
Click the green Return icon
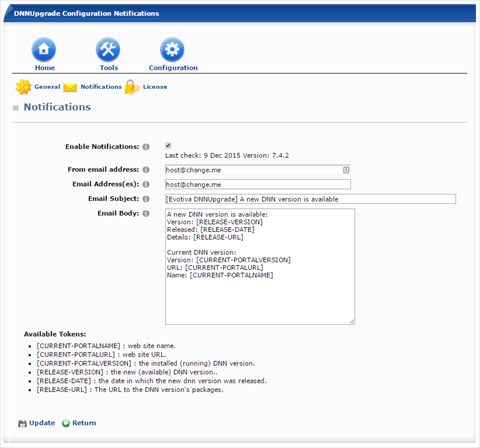coord(66,423)
